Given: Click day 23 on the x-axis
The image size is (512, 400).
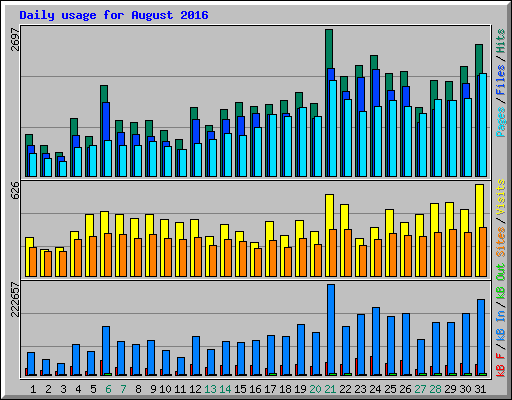Looking at the screenshot, I should click(x=360, y=389).
